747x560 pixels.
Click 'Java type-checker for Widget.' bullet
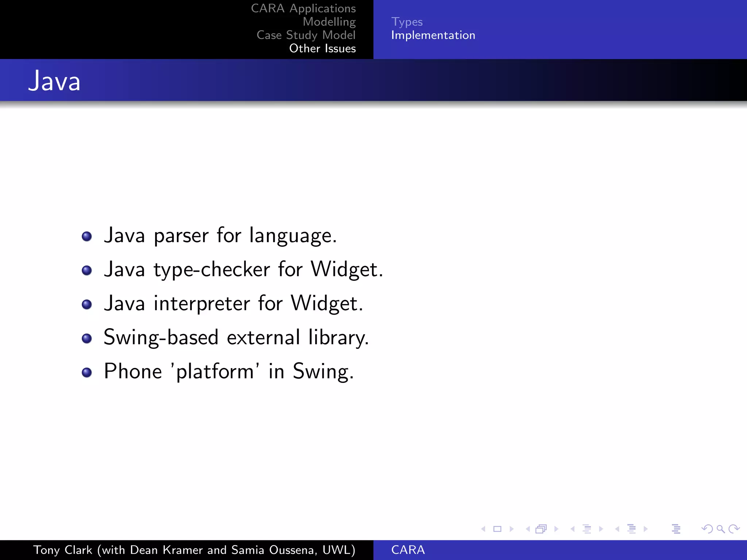coord(243,269)
